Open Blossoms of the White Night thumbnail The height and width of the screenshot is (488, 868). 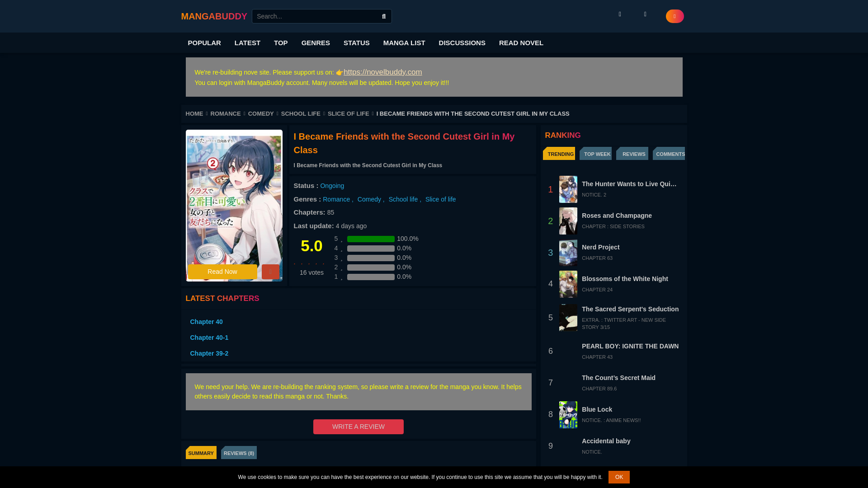click(568, 284)
